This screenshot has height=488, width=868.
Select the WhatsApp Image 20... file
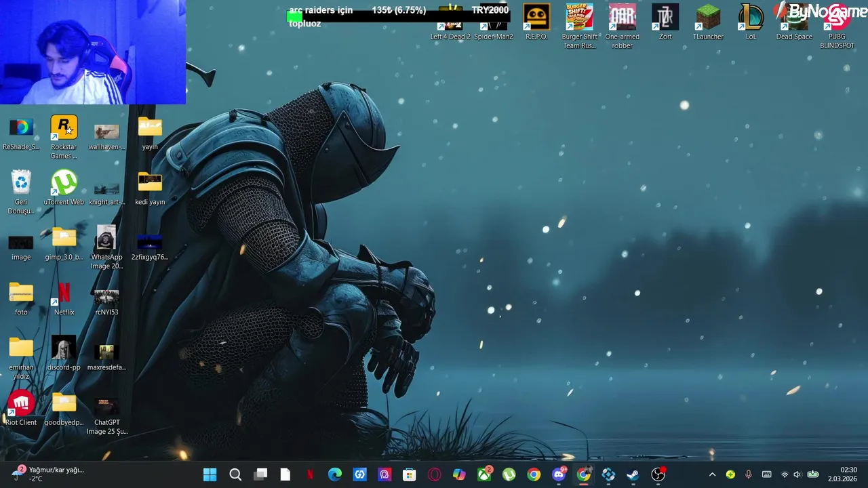point(106,247)
